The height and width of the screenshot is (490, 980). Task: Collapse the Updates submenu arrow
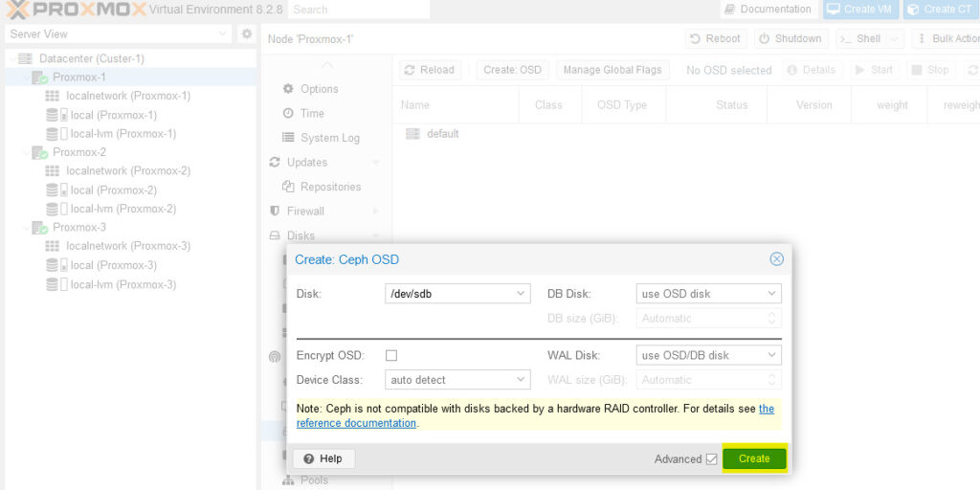[376, 163]
